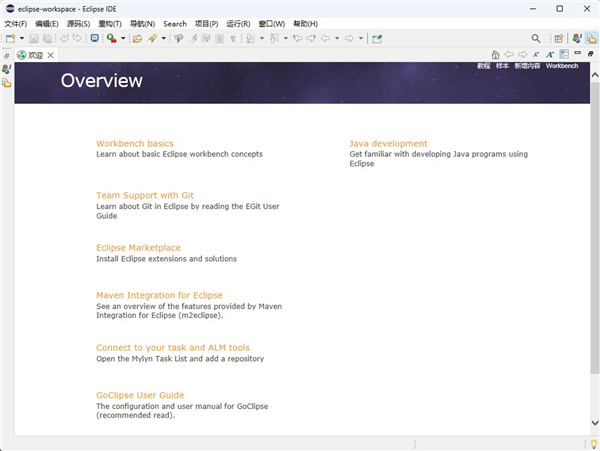This screenshot has width=600, height=451.
Task: Click the Home icon in Welcome toolbar
Action: [x=495, y=55]
